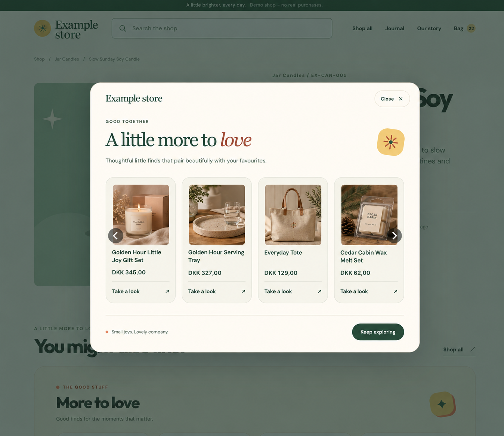This screenshot has height=436, width=504.
Task: Click the price DKK 129,00
Action: point(281,273)
